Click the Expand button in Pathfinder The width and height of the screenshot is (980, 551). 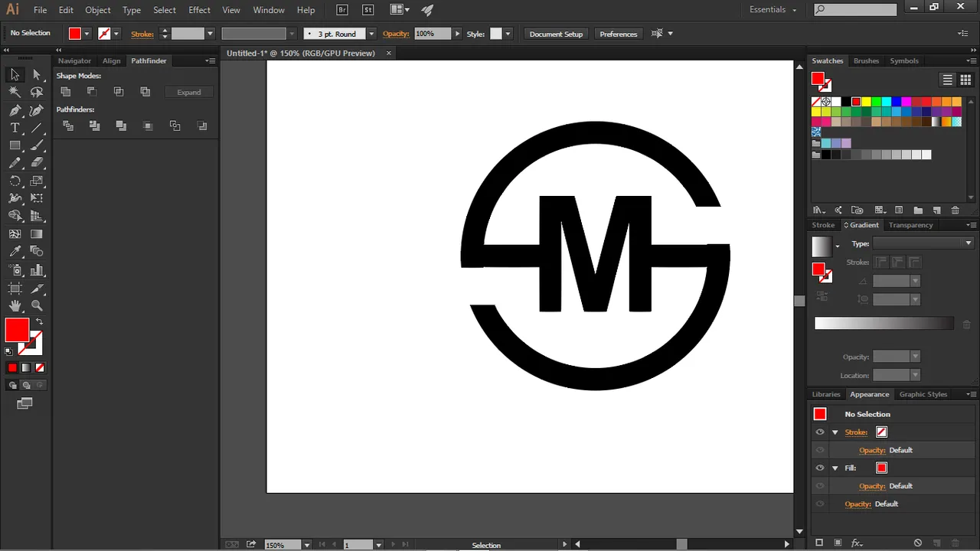pyautogui.click(x=189, y=92)
